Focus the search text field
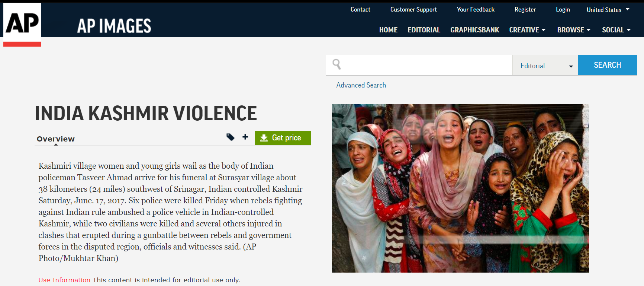Screen dimensions: 644x286 coord(419,65)
